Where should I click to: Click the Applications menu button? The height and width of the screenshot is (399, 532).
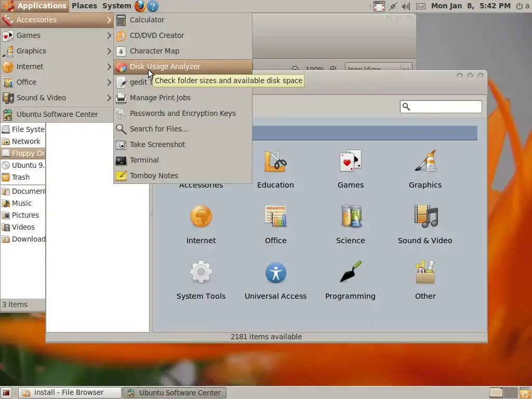click(x=35, y=6)
